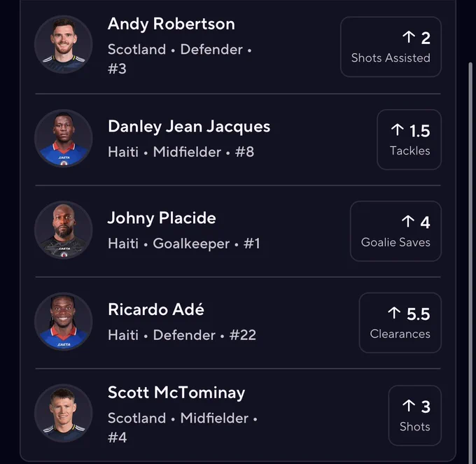Open the Danley Jean Jacques name
This screenshot has height=464, width=476.
click(x=189, y=127)
